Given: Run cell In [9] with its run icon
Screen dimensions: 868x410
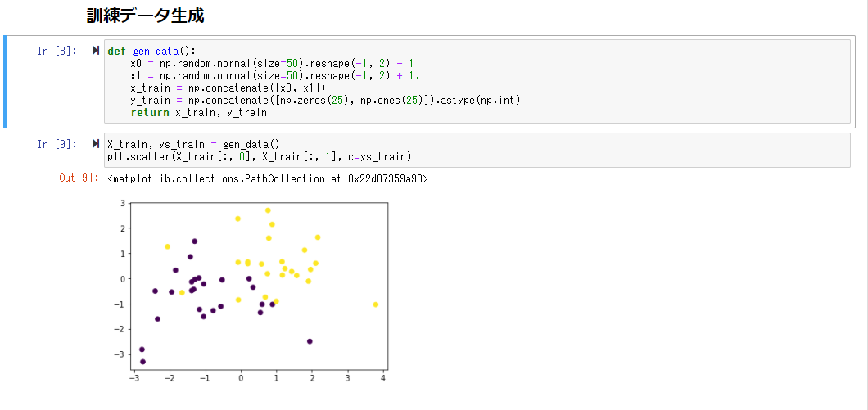Looking at the screenshot, I should click(x=97, y=144).
